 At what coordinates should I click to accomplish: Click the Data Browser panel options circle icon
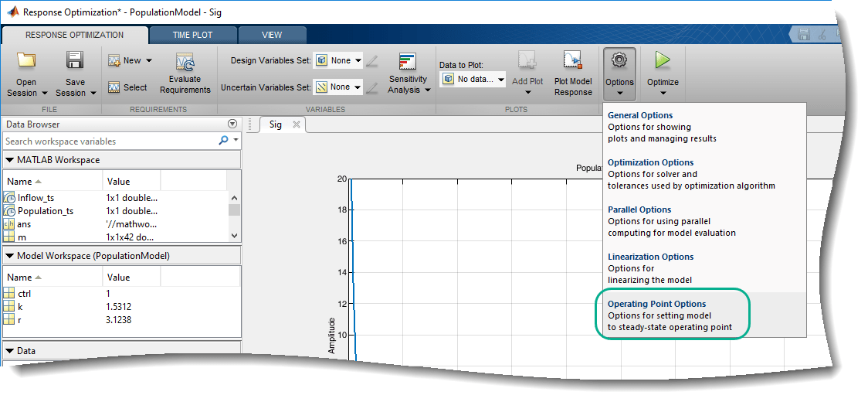tap(232, 124)
